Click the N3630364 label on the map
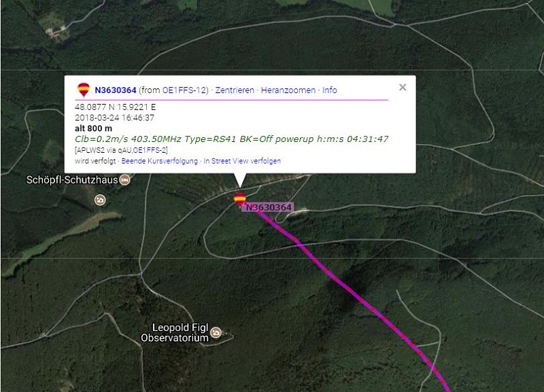Image resolution: width=544 pixels, height=392 pixels. coord(269,208)
